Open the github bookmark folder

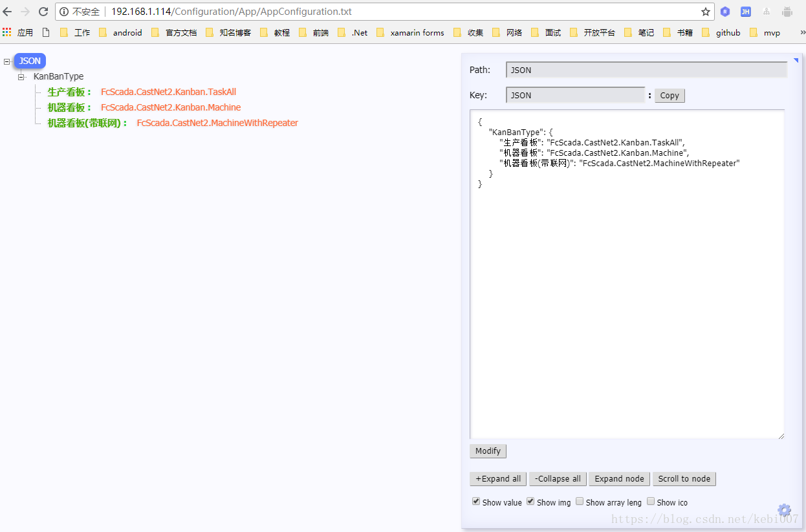click(x=721, y=32)
